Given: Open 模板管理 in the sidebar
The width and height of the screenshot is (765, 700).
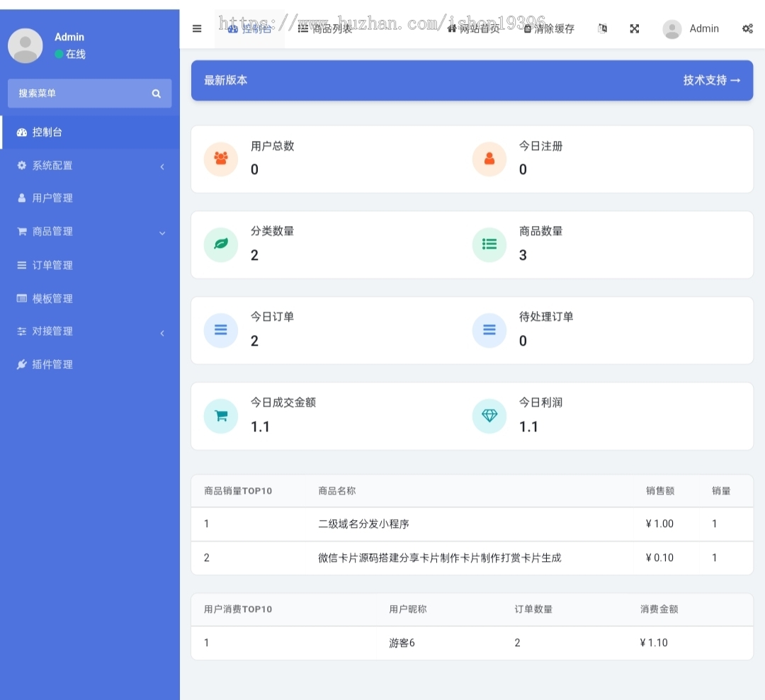Looking at the screenshot, I should [90, 298].
